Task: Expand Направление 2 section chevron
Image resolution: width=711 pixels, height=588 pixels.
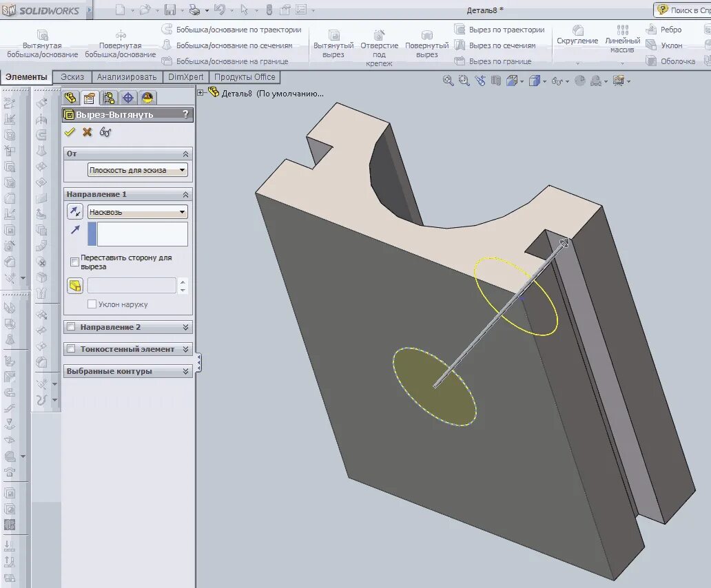Action: tap(185, 327)
